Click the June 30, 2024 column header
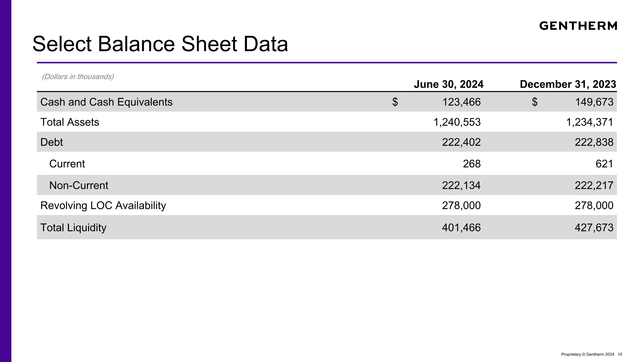This screenshot has width=644, height=362. click(x=448, y=84)
